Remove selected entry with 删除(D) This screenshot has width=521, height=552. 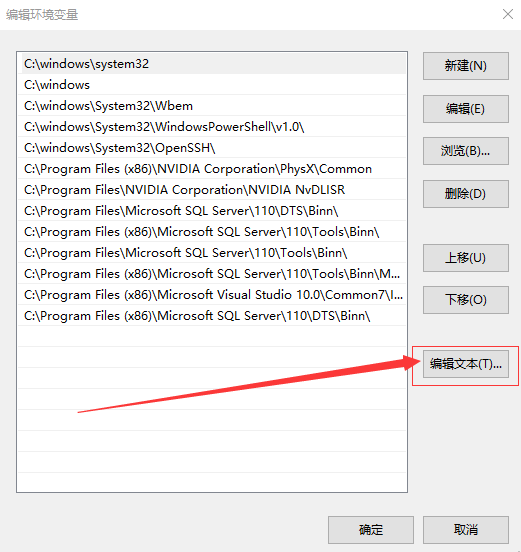465,194
